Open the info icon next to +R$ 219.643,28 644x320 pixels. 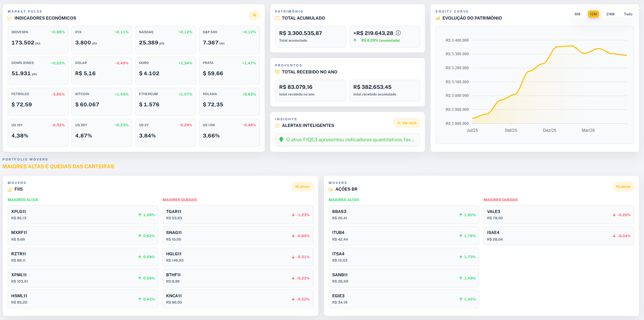(398, 33)
